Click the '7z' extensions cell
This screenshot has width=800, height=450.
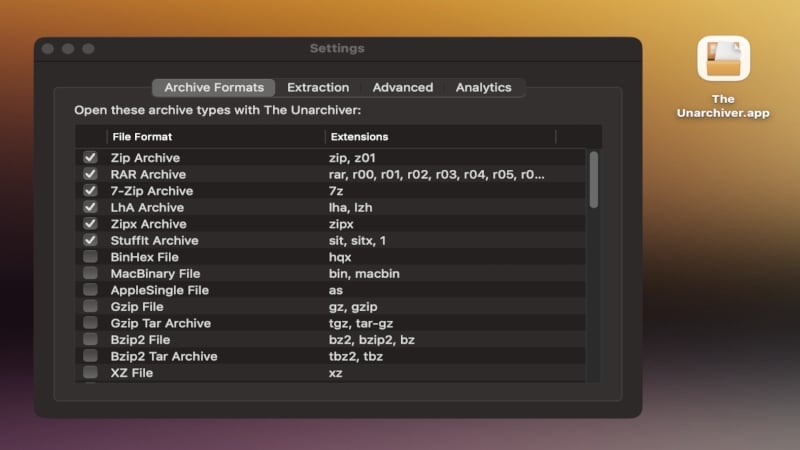tap(336, 191)
